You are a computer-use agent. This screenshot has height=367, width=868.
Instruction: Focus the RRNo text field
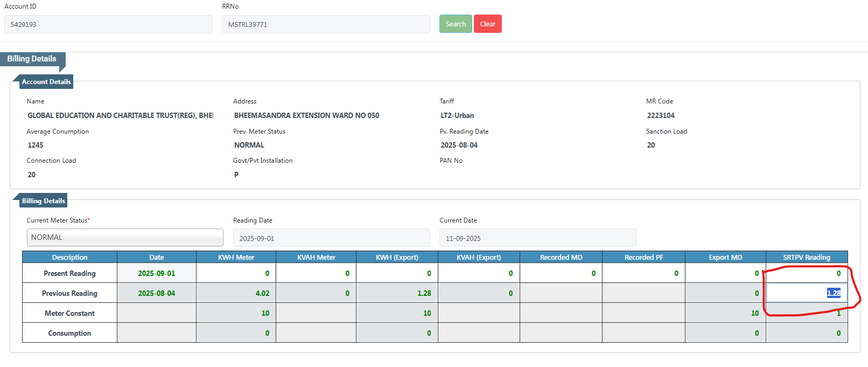point(326,24)
